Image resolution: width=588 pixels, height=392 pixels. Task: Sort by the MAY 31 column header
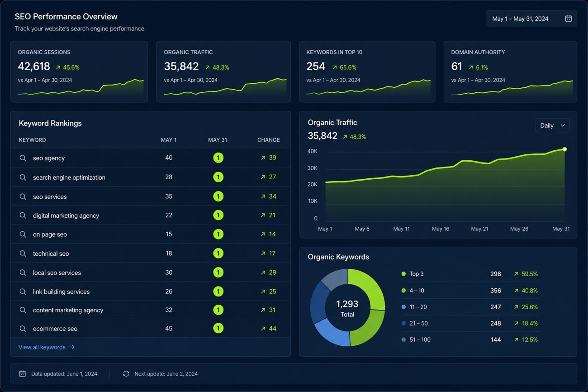coord(218,140)
